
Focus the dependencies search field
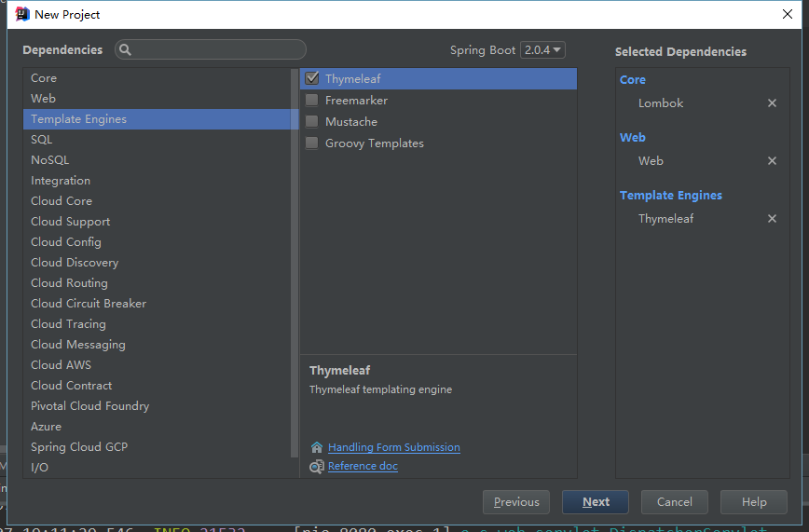tap(211, 49)
